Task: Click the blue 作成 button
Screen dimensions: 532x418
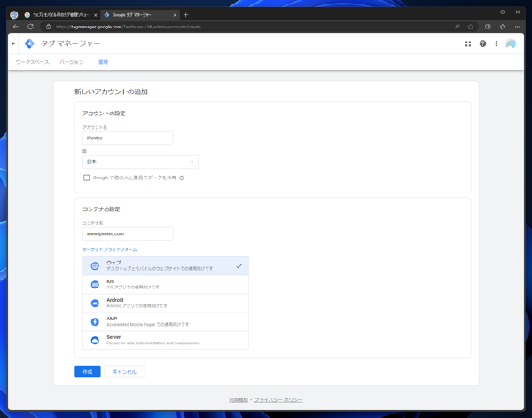Action: tap(88, 372)
